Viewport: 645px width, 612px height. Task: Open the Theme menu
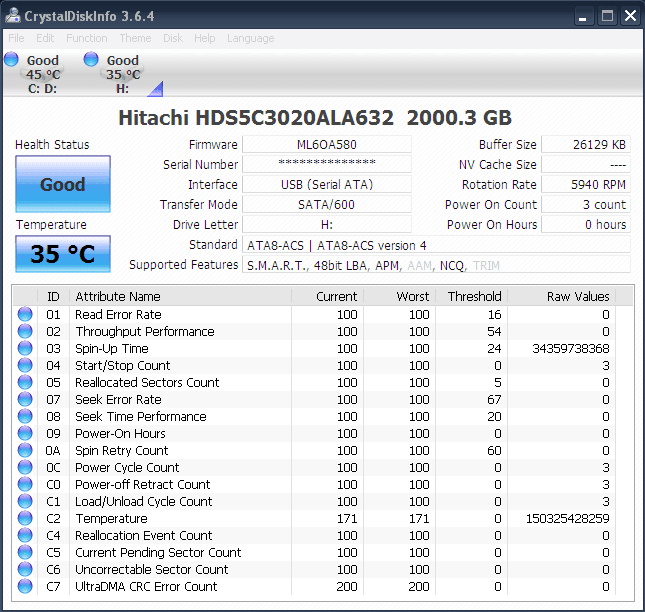[135, 38]
